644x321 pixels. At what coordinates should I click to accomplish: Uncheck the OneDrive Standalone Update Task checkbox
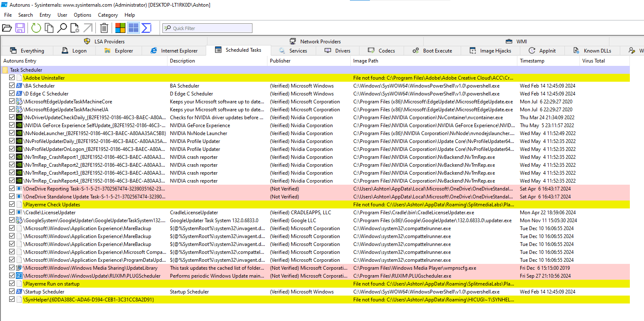(12, 197)
